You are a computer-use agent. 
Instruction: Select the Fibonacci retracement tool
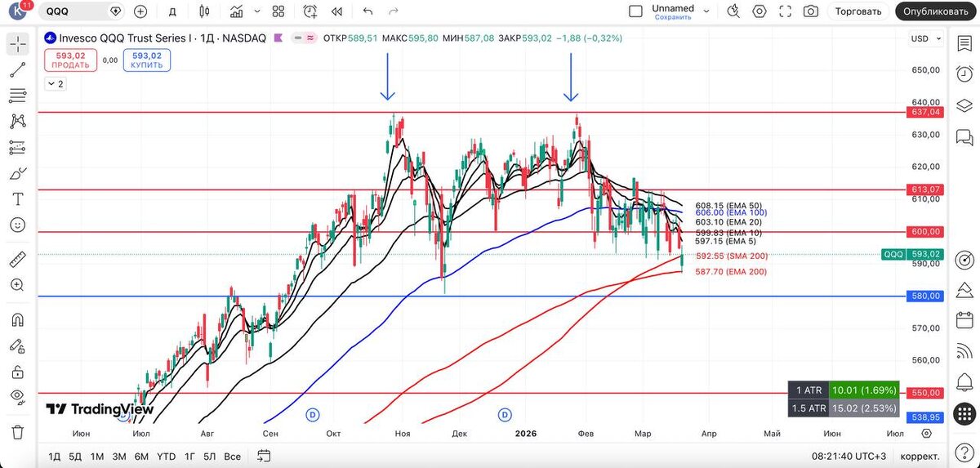click(17, 96)
